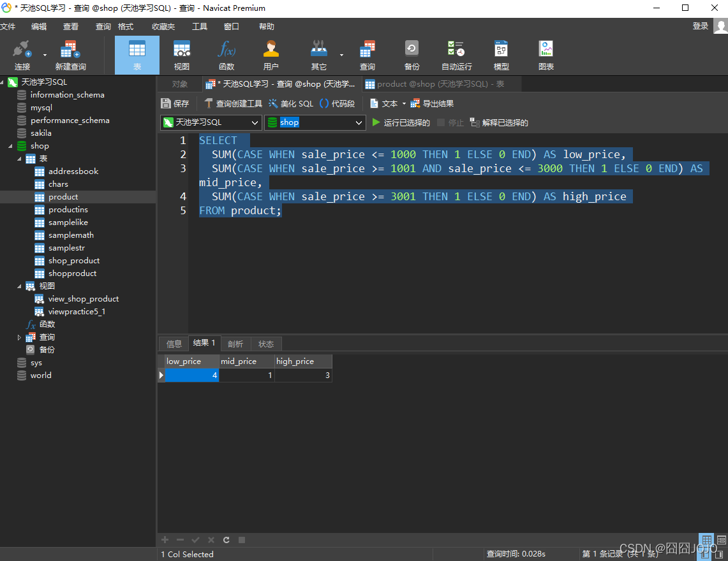Image resolution: width=728 pixels, height=561 pixels.
Task: Click the user avatar icon beside 登录
Action: pos(720,26)
